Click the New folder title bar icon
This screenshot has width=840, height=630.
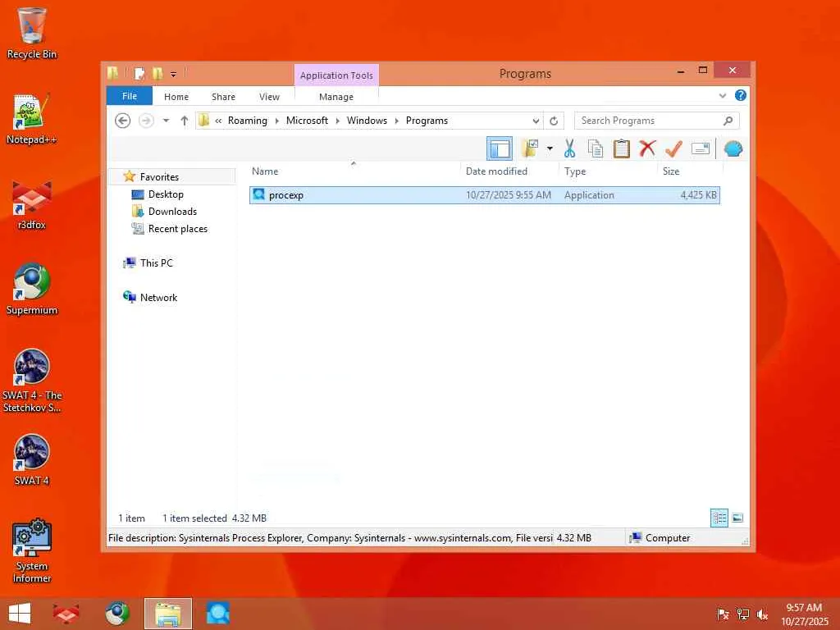click(157, 73)
